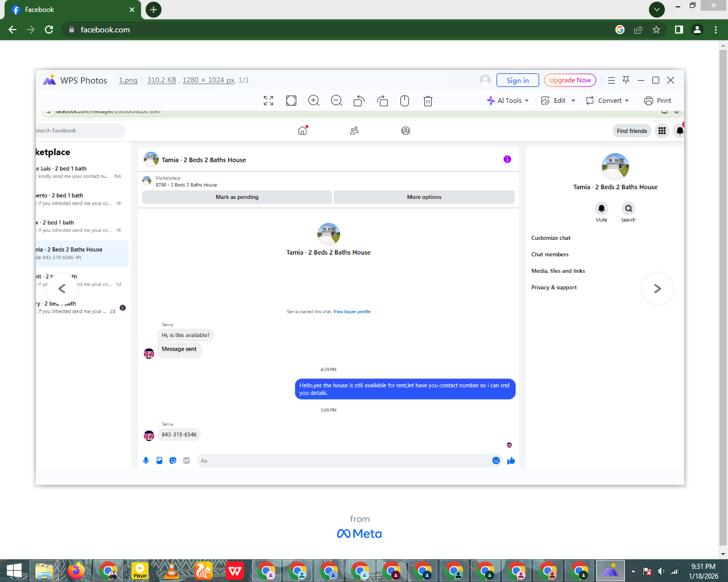Image resolution: width=728 pixels, height=582 pixels.
Task: Print the photo
Action: coord(657,101)
